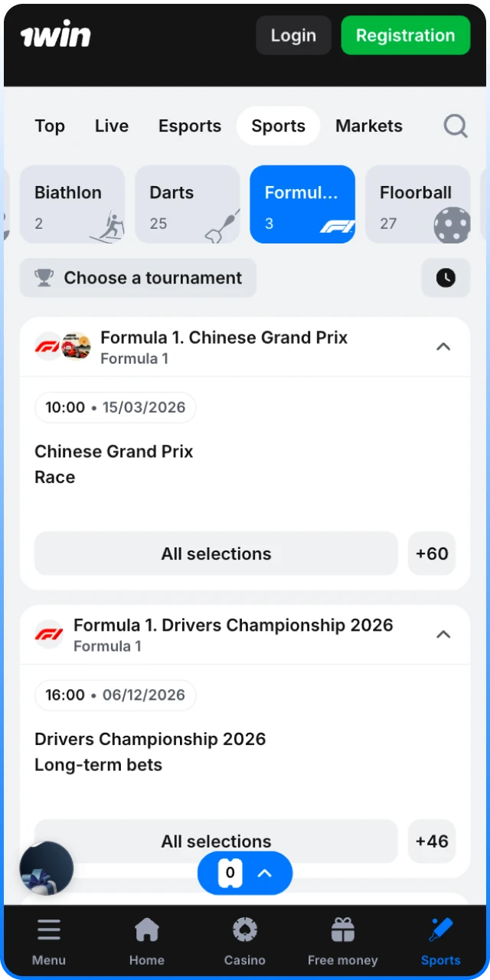Collapse the Chinese Grand Prix card
490x980 pixels.
point(443,346)
